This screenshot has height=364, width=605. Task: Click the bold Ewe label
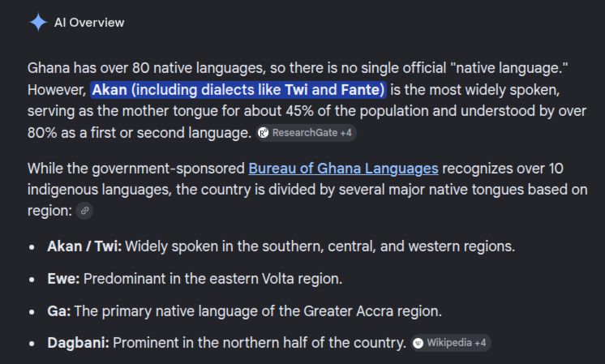[x=63, y=279]
